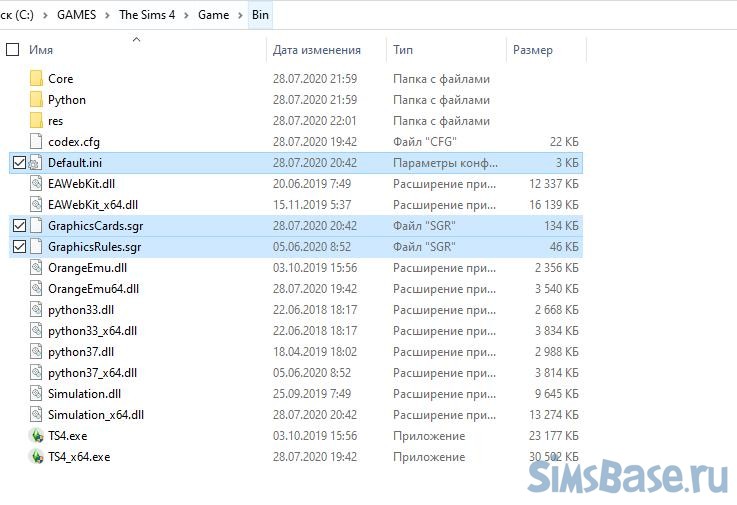Uncheck the Default.ini checkbox
Viewport: 737px width, 505px height.
(18, 163)
